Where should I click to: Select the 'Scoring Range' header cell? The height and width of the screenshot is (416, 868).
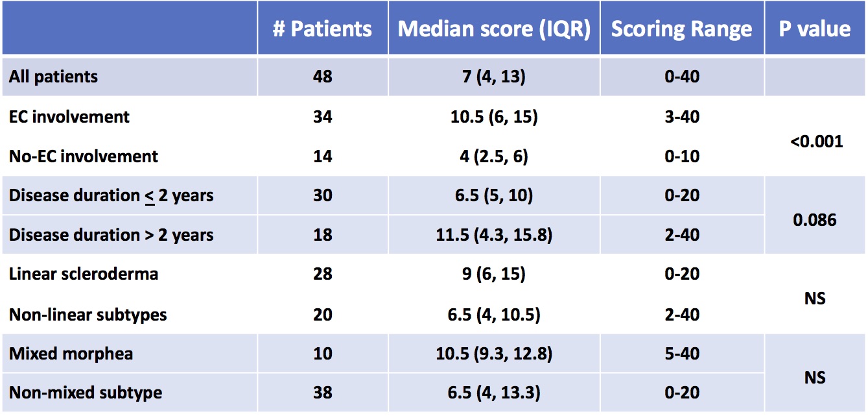[x=681, y=29]
